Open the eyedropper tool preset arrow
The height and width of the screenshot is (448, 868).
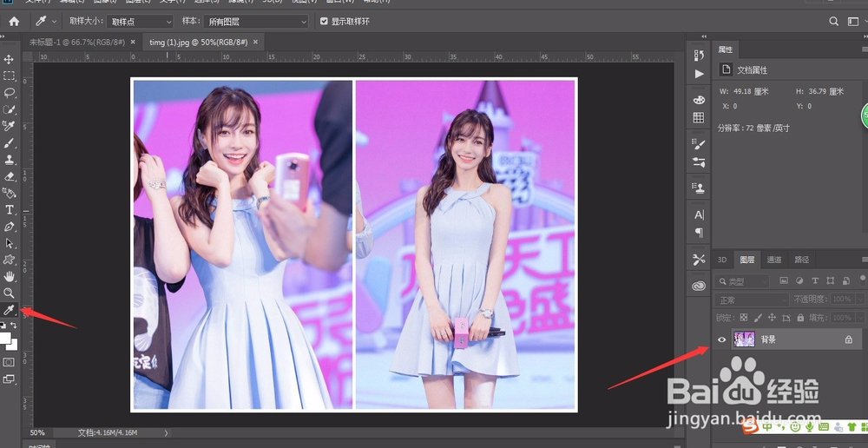coord(54,22)
